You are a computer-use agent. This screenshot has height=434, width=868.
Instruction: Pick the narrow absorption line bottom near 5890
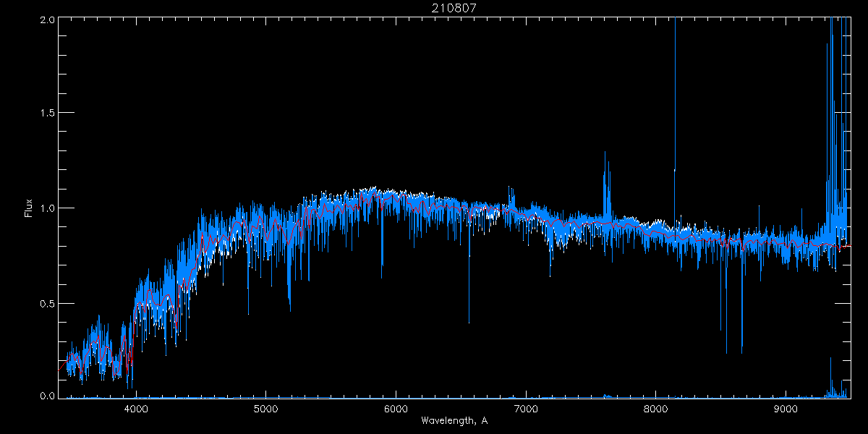coord(382,277)
